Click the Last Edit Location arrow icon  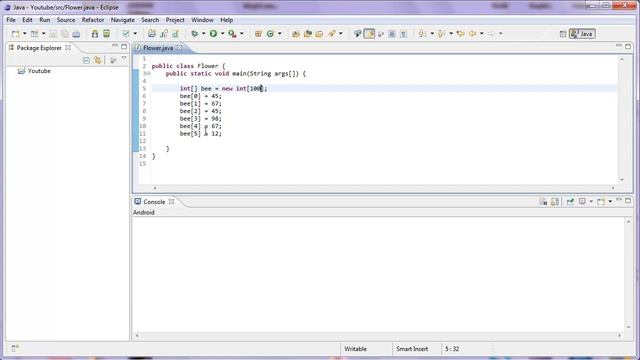[x=461, y=34]
